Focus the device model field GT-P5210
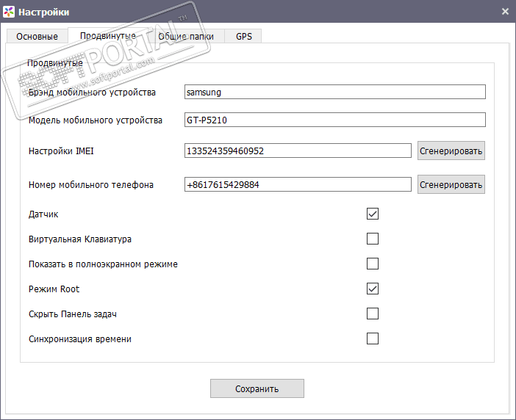Viewport: 516px width, 420px height. coord(335,120)
